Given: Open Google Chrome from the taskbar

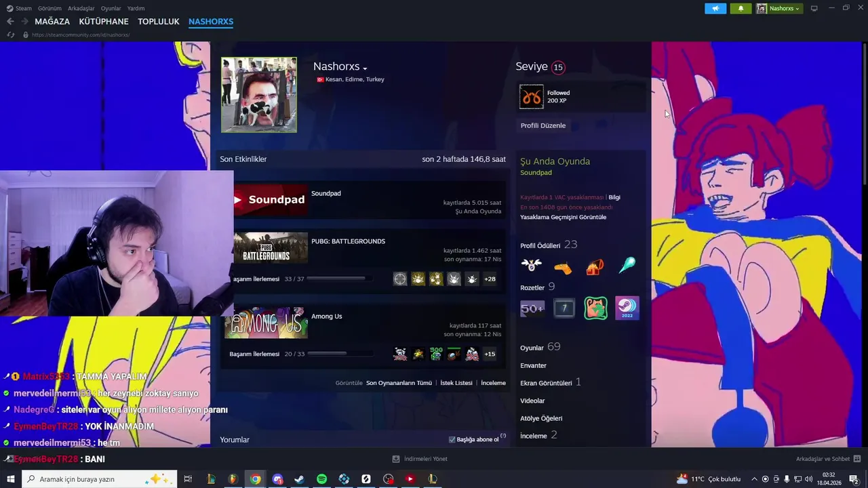Looking at the screenshot, I should (255, 479).
